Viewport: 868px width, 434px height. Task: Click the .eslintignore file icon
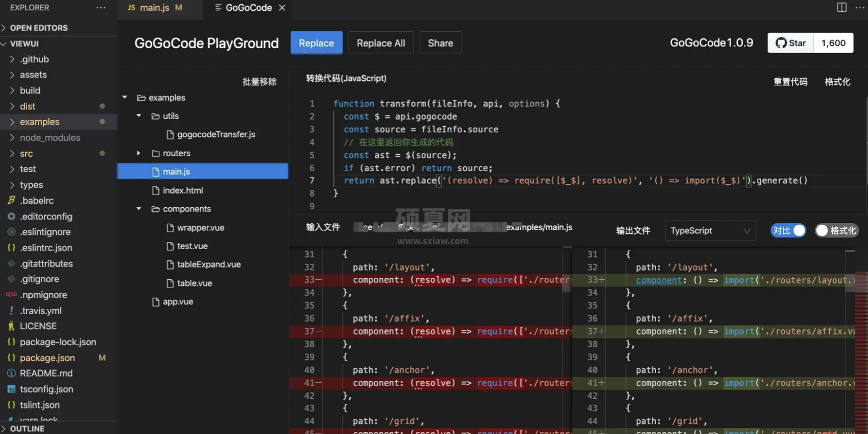11,232
